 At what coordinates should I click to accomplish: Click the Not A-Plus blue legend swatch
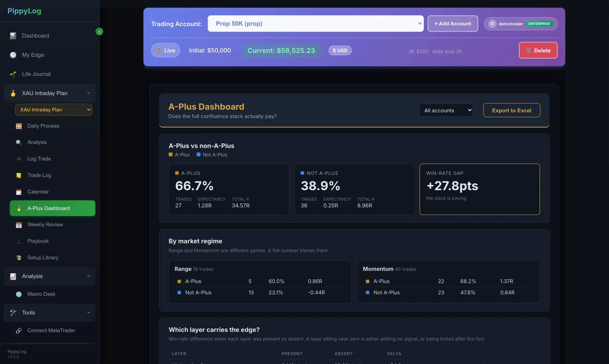tap(199, 154)
